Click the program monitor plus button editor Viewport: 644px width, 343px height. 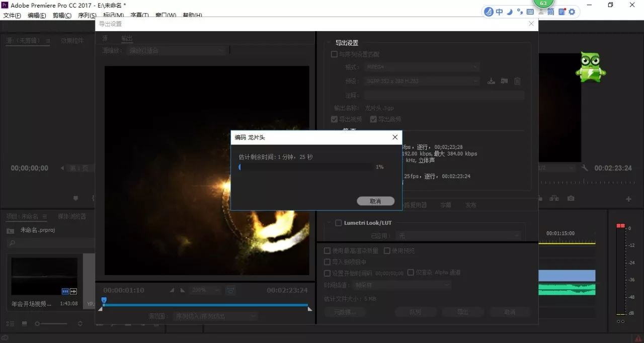(x=628, y=199)
